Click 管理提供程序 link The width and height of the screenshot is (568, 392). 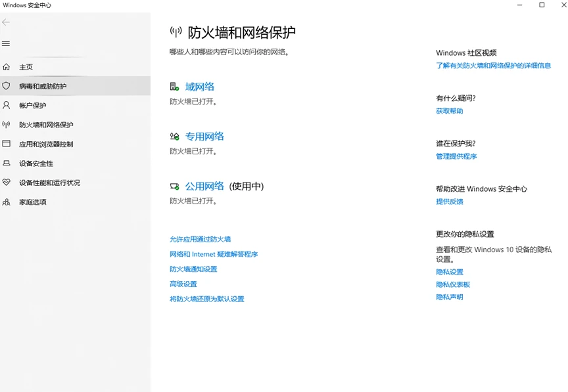456,156
